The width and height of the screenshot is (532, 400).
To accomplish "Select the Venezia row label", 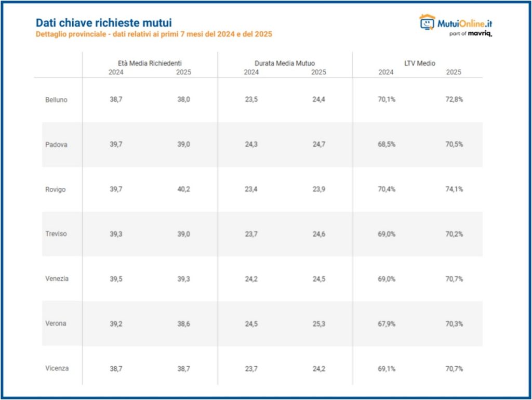I will coord(57,279).
